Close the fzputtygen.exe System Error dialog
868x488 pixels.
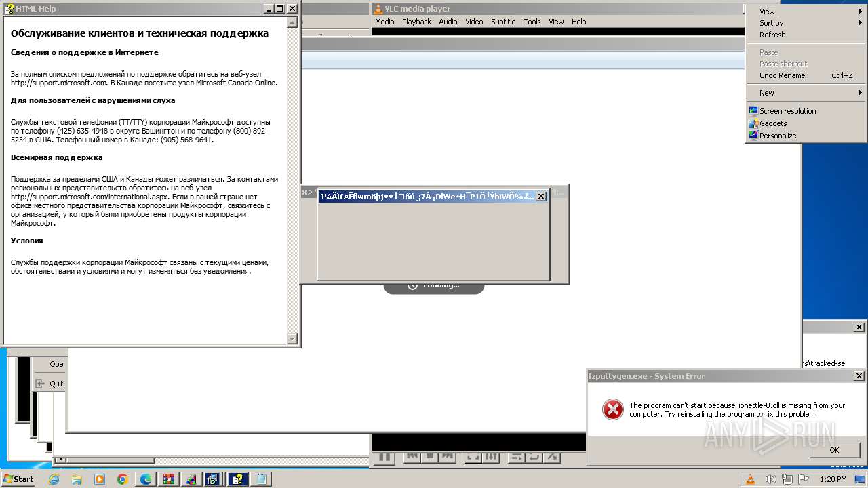pyautogui.click(x=859, y=376)
